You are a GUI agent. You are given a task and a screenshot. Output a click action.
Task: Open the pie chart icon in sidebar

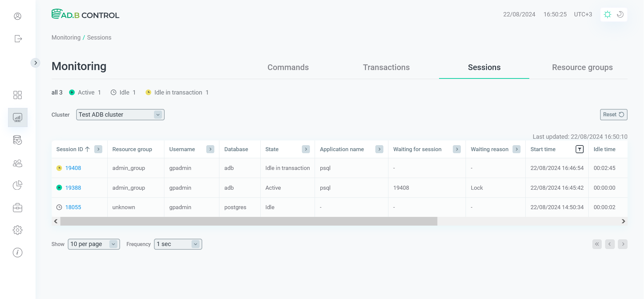[x=17, y=185]
